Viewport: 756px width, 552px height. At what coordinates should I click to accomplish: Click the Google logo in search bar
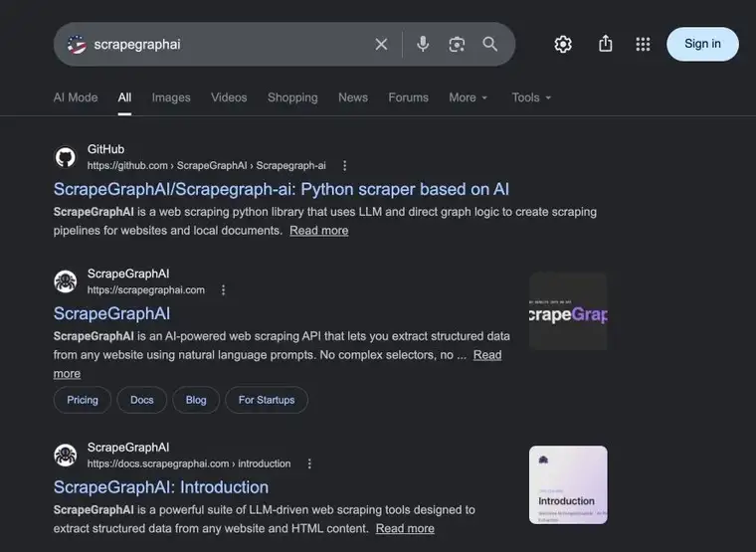77,45
